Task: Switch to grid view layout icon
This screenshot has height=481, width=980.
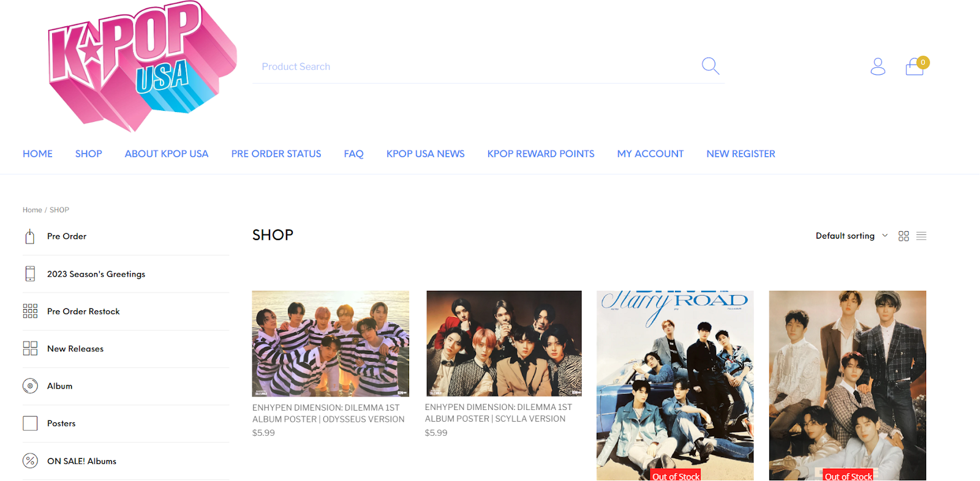Action: [x=903, y=236]
